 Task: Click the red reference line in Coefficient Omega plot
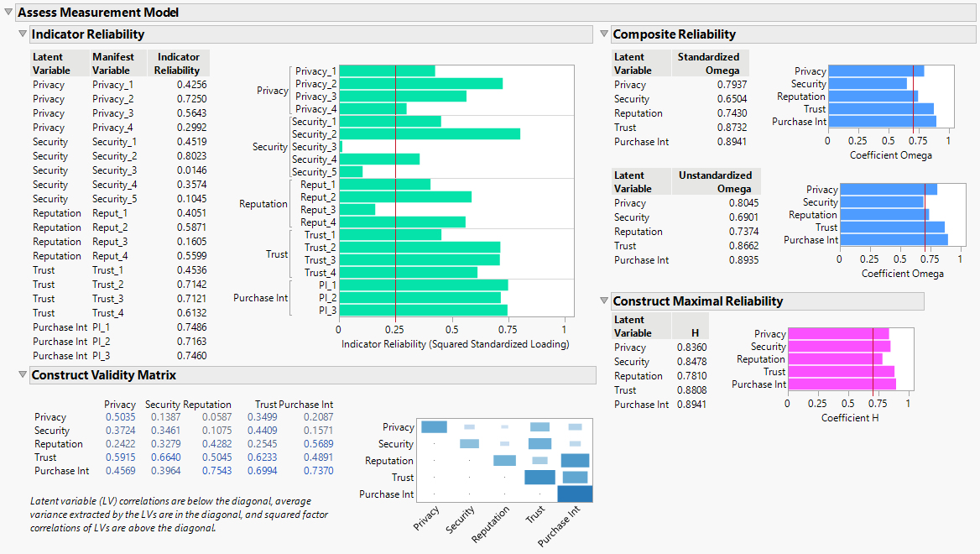(x=912, y=97)
